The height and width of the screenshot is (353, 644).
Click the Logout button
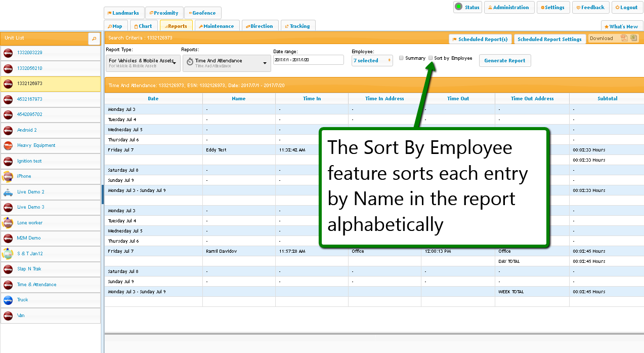[x=626, y=8]
